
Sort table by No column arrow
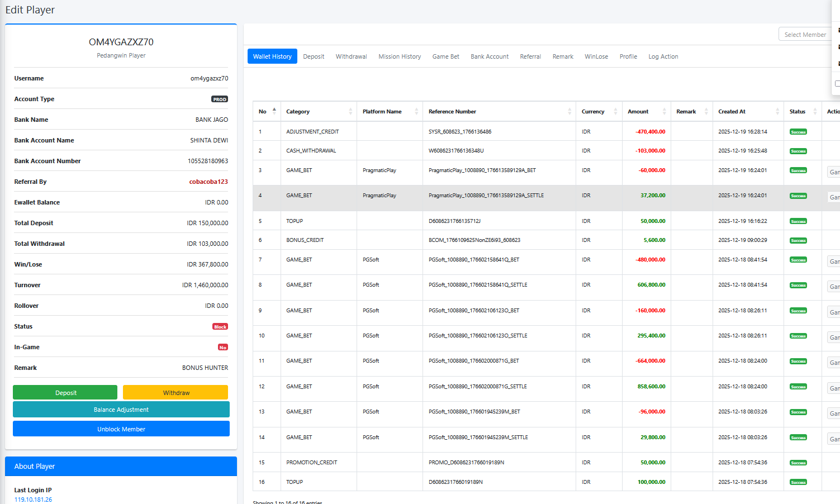274,111
